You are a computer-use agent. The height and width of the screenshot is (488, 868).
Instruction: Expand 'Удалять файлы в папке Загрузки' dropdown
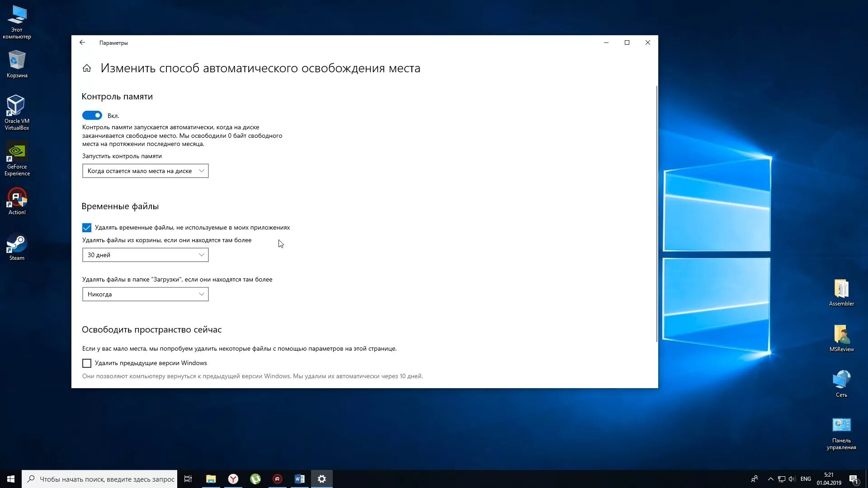pyautogui.click(x=146, y=294)
